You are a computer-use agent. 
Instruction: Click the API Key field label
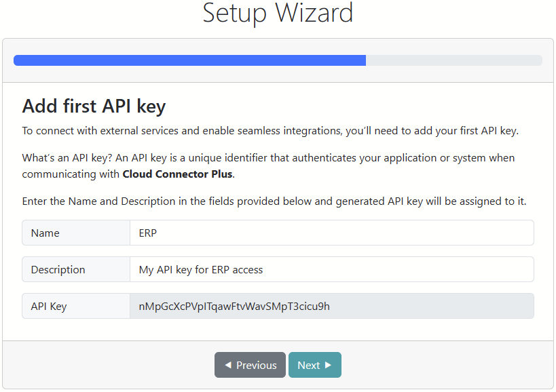point(49,306)
